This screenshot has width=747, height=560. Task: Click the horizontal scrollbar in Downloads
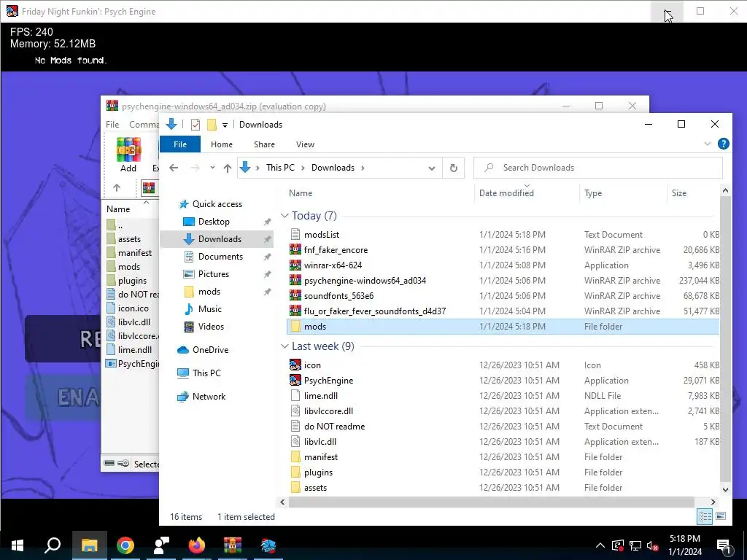pyautogui.click(x=492, y=502)
